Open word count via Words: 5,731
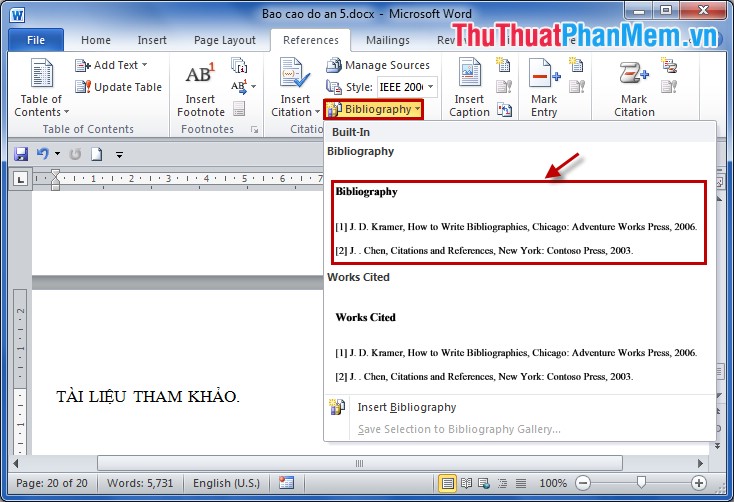The height and width of the screenshot is (502, 734). point(140,483)
